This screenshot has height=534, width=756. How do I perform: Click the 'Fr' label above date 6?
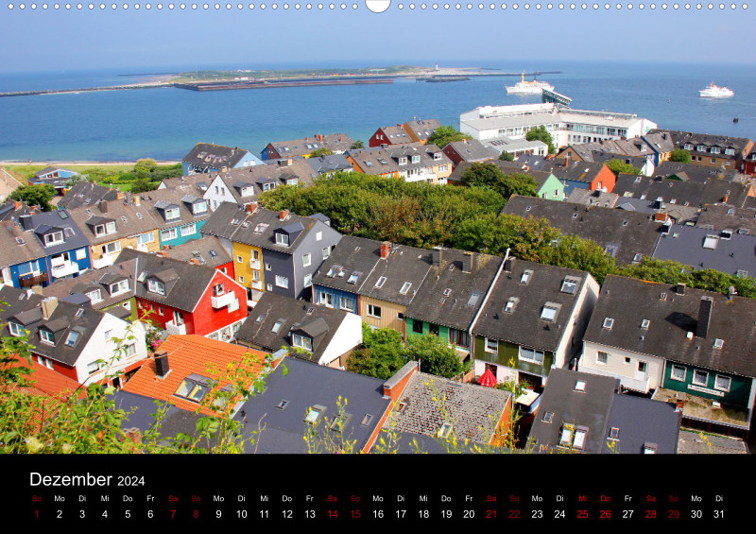coord(150,498)
